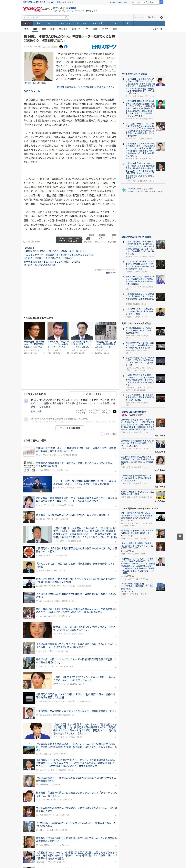186x868 pixels.
Task: Open the 散歩３ショット photo link
Action: click(x=32, y=91)
